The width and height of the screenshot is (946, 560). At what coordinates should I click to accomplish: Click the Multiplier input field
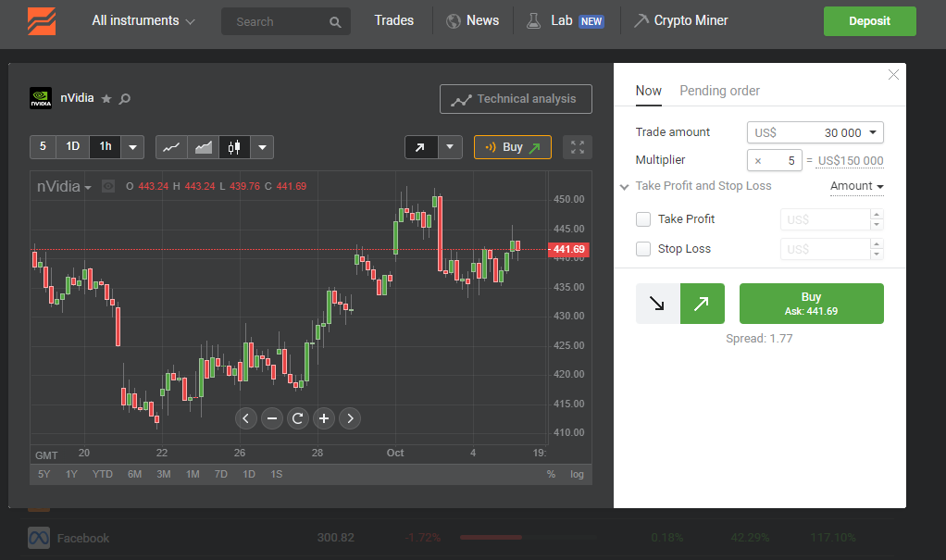[775, 160]
